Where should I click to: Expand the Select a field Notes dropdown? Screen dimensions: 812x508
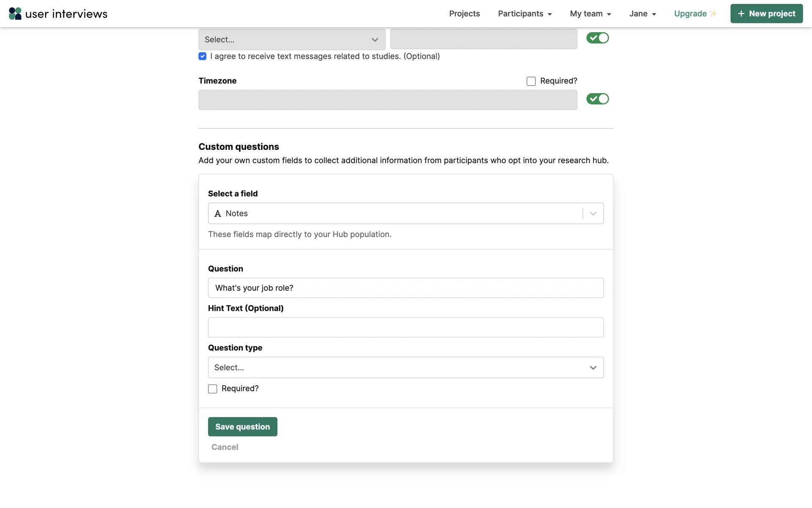[593, 214]
